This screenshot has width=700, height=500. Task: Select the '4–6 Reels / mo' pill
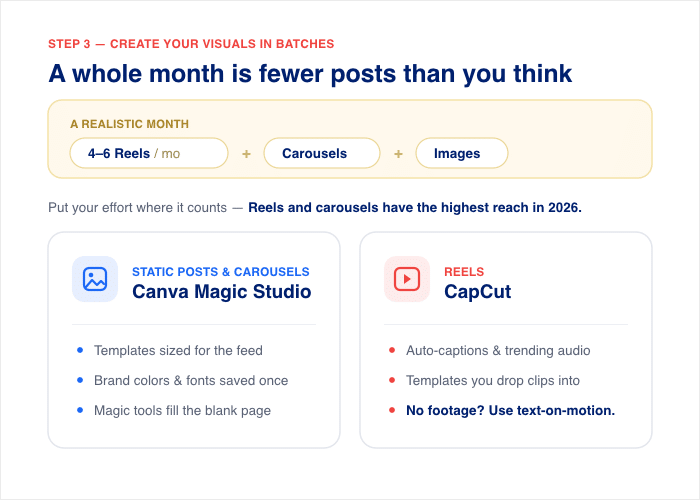tap(149, 153)
